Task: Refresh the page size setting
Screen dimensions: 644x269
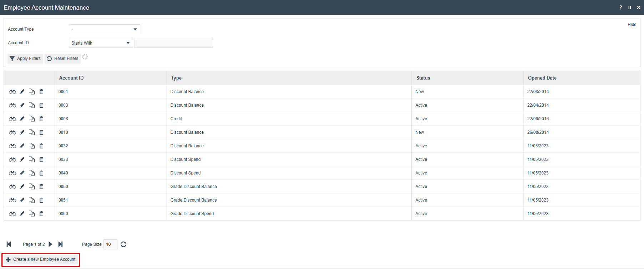Action: click(x=123, y=244)
